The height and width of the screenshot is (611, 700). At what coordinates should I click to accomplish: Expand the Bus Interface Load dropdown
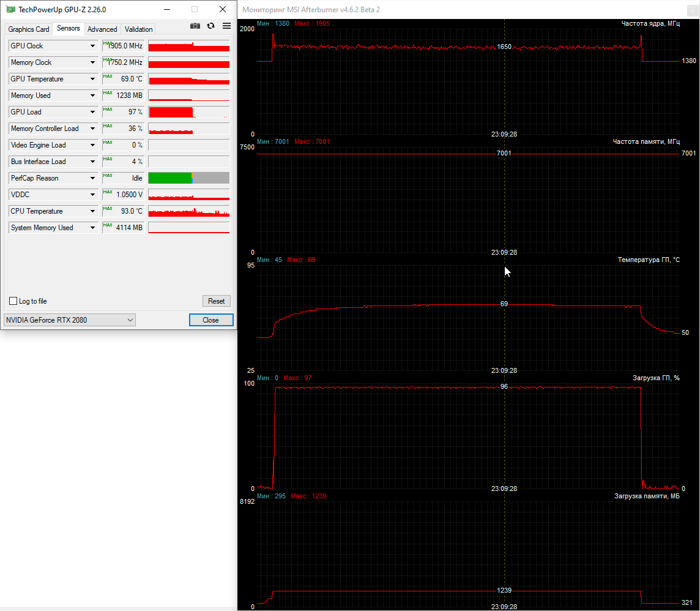click(x=92, y=162)
